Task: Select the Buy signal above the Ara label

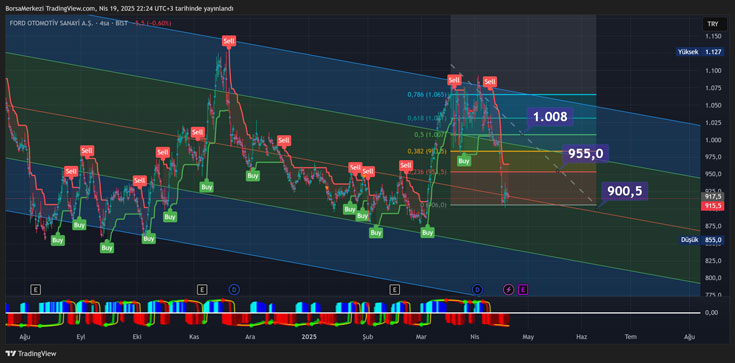Action: coord(253,175)
